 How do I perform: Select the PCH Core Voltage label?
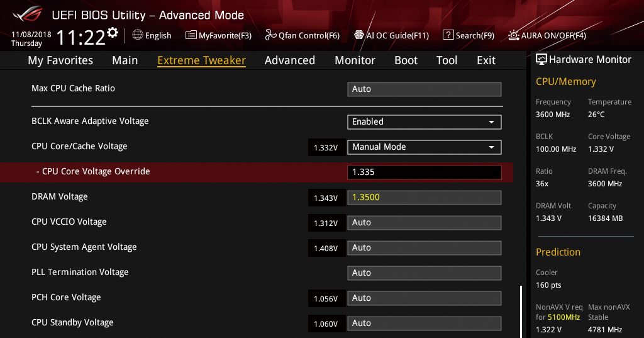[x=66, y=297]
